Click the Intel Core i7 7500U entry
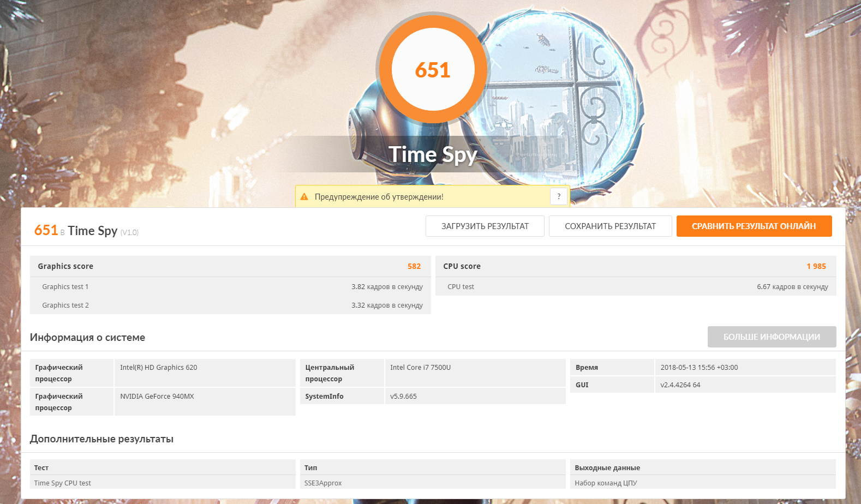Viewport: 861px width, 504px height. click(x=420, y=368)
